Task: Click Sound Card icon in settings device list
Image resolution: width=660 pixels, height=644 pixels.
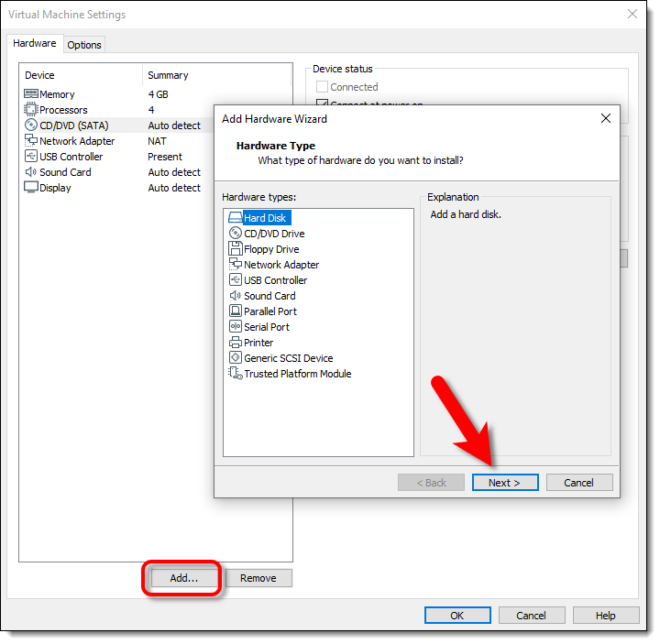Action: click(x=31, y=172)
